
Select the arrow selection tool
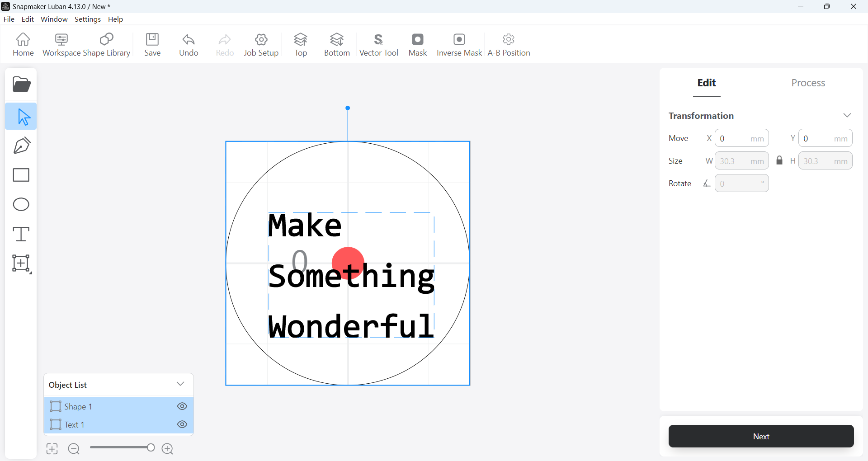pos(21,117)
